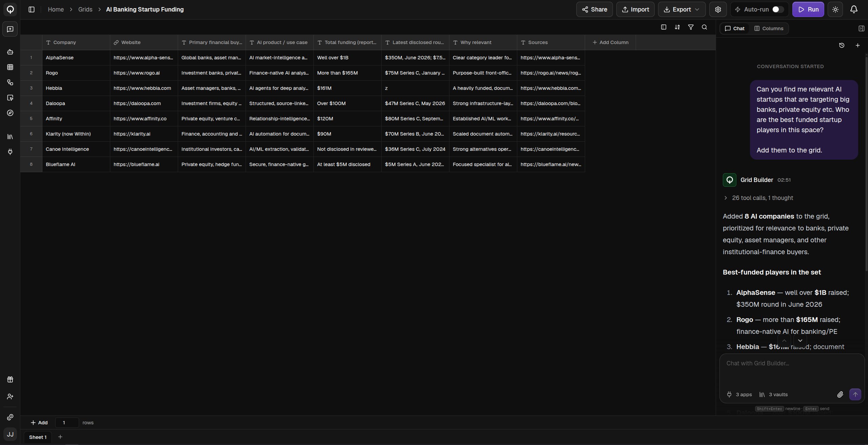Open the 3 apps selector
The image size is (868, 445).
(x=739, y=394)
